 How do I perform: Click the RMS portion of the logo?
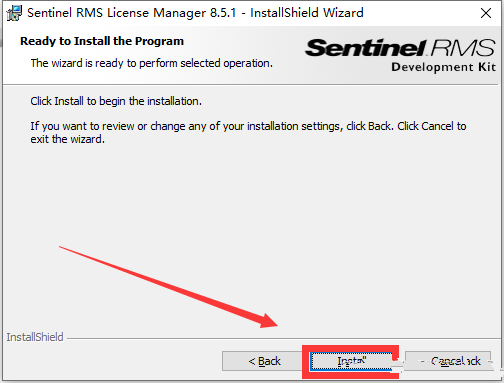click(463, 48)
